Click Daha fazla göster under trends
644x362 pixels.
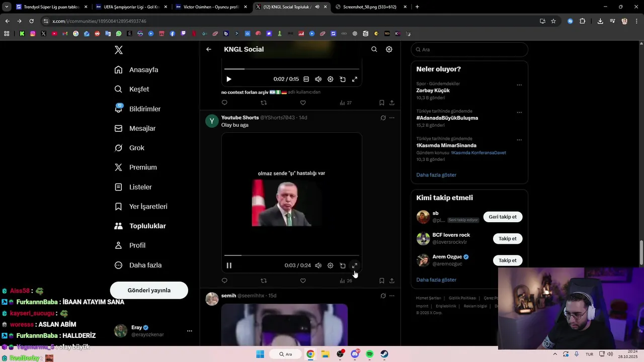pyautogui.click(x=436, y=174)
